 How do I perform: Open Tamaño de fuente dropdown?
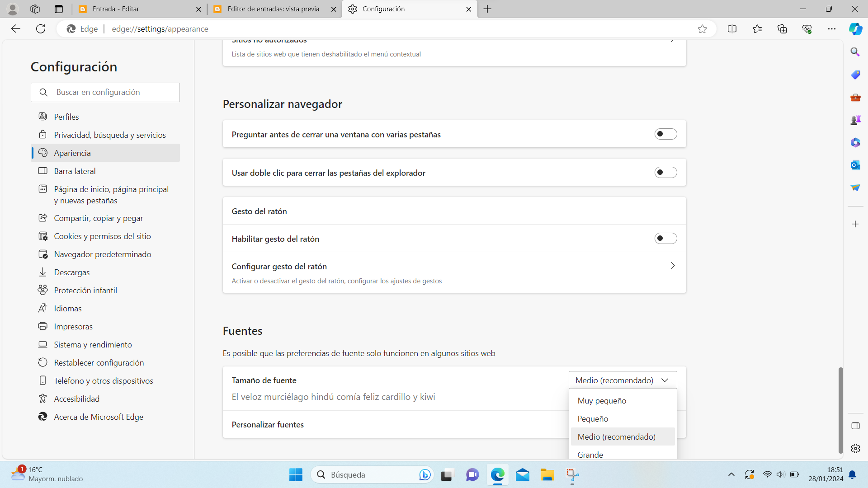623,380
